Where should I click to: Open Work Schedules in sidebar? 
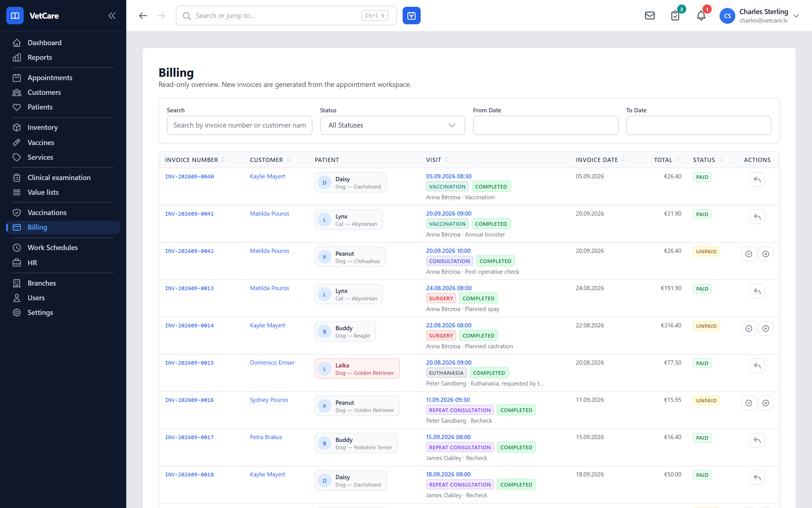click(63, 248)
